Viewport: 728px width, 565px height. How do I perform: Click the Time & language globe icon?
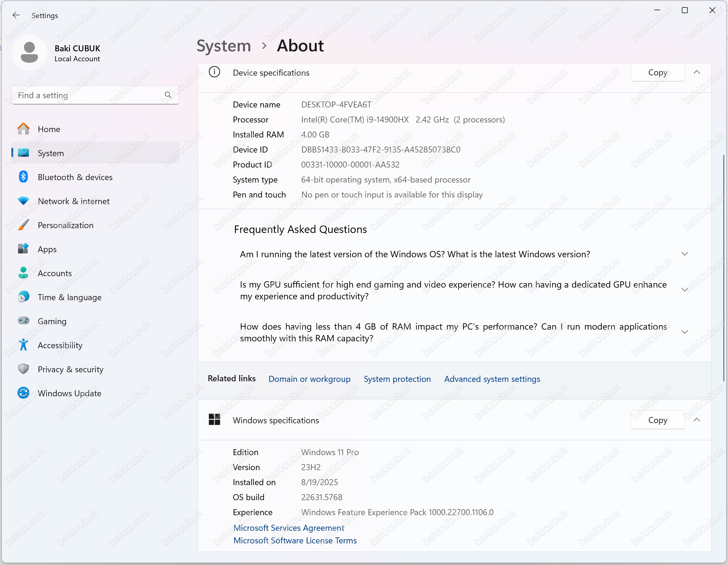click(23, 297)
